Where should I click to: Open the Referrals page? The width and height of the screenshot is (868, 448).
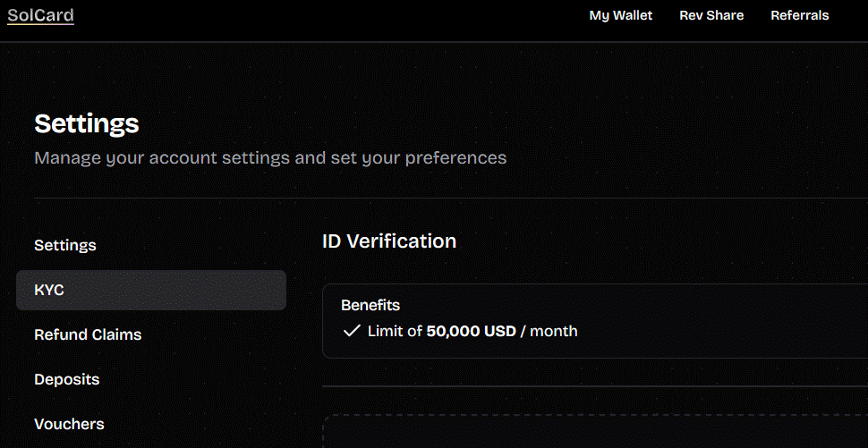click(799, 15)
